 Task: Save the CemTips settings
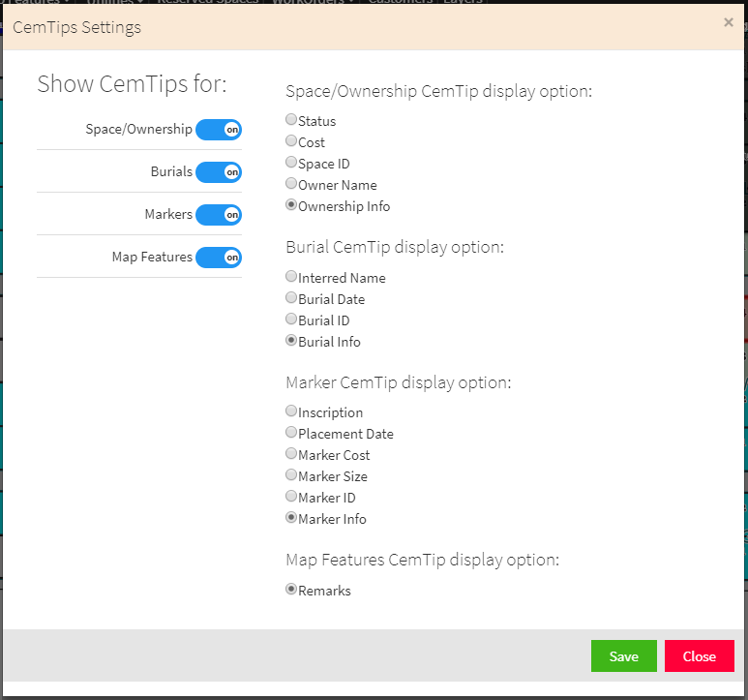click(623, 656)
